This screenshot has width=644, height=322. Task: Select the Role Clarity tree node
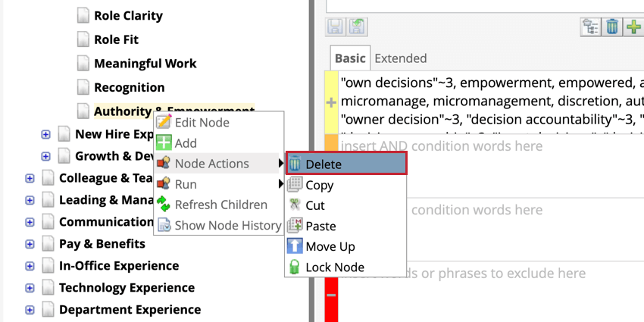[128, 15]
